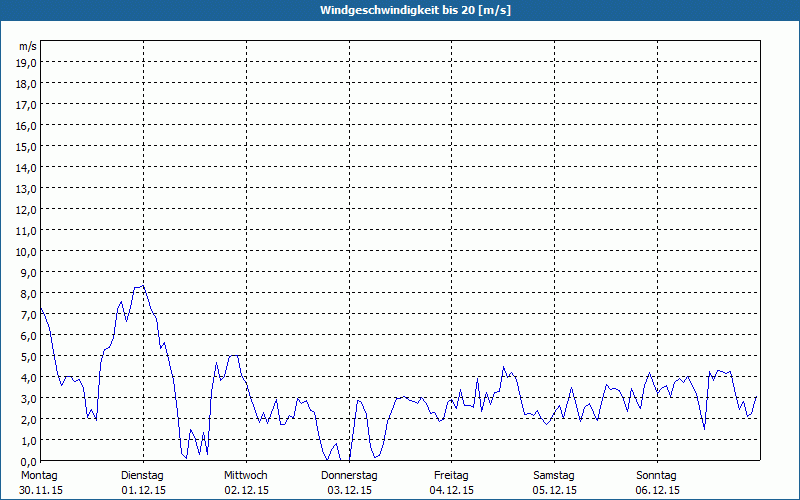Click the 'm/s' unit label

coord(28,46)
